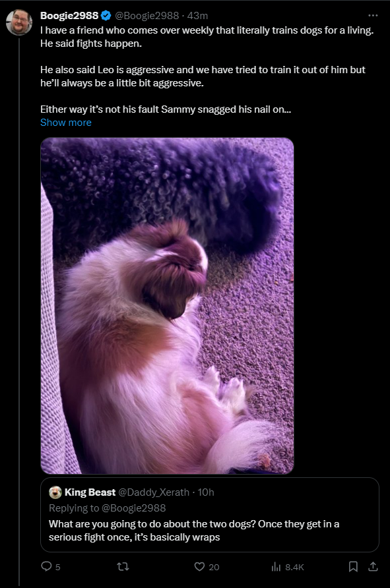Open the quoted tweet about two dogs
The image size is (390, 588).
pyautogui.click(x=210, y=514)
